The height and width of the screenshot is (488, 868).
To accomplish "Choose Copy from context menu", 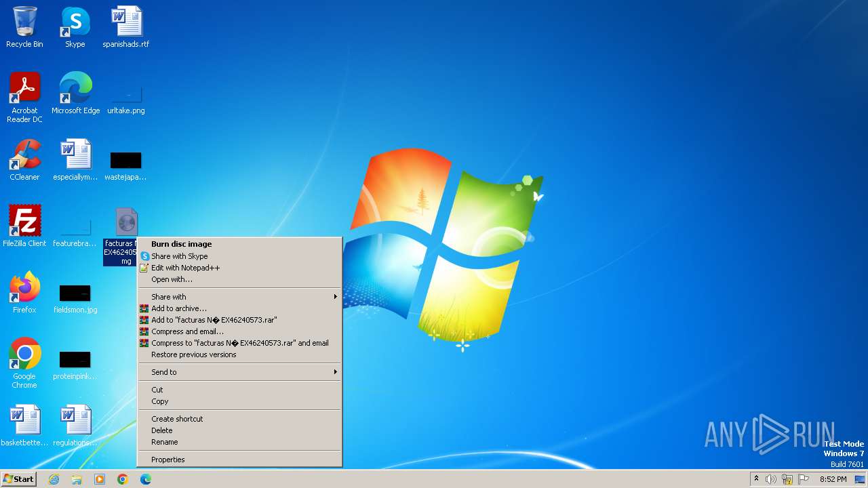I will pyautogui.click(x=239, y=401).
